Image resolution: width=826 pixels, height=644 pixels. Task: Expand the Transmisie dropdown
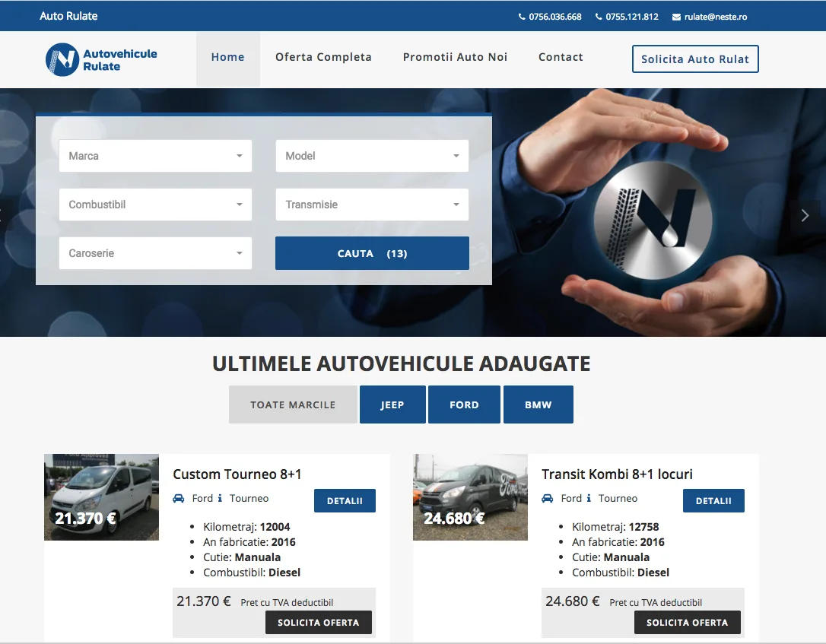pyautogui.click(x=372, y=205)
